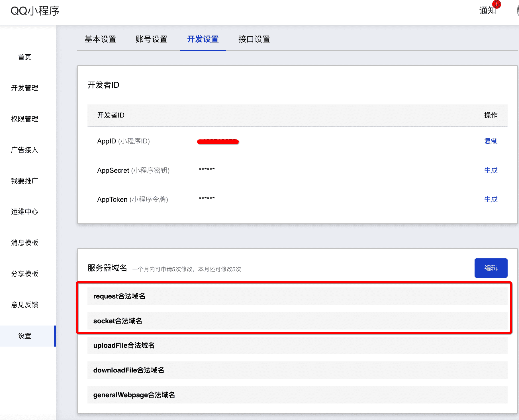
Task: Click the AppToken (小程序令牌) label
Action: 132,199
